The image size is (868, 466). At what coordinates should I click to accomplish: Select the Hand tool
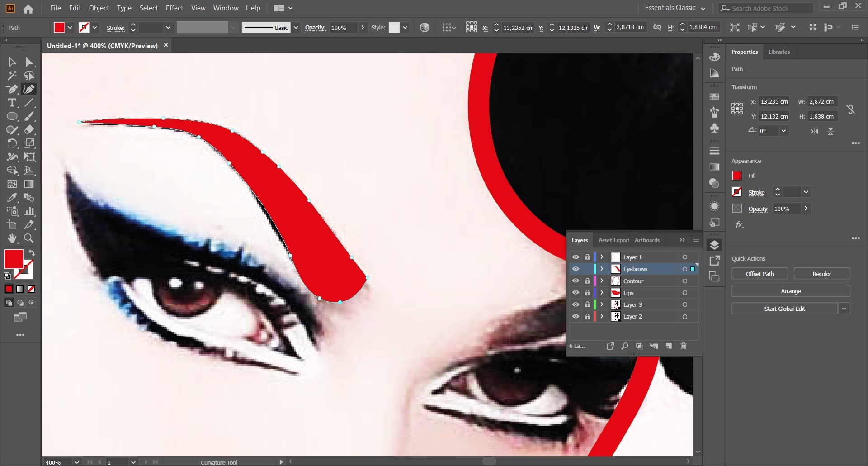pyautogui.click(x=12, y=238)
